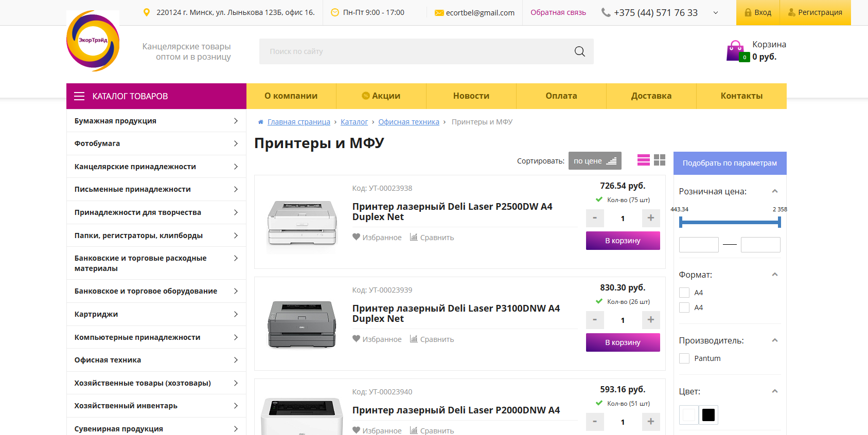Image resolution: width=868 pixels, height=435 pixels.
Task: Collapse the Розничная цена filter section
Action: (774, 191)
